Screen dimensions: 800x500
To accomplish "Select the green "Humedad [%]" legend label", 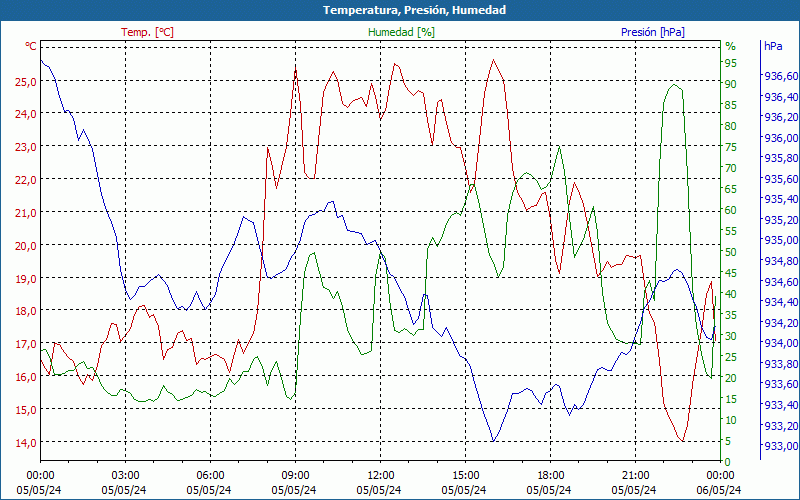I will (402, 32).
